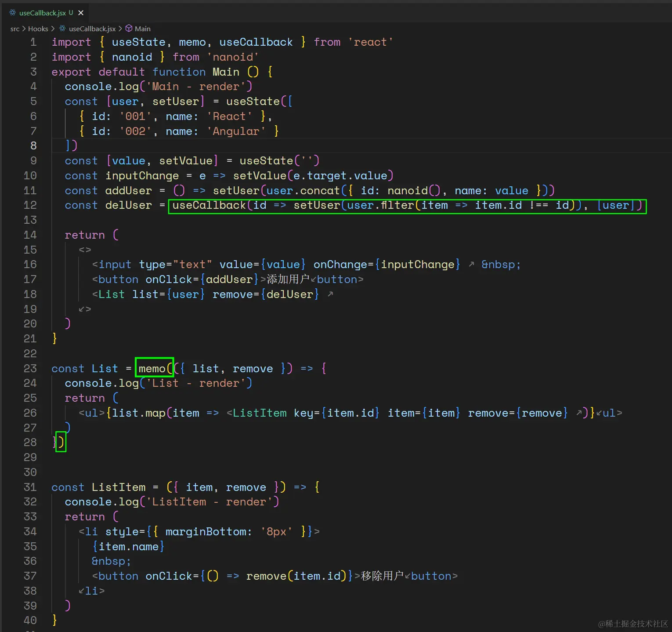Click the 'nanoid' string on line 2

[x=233, y=57]
